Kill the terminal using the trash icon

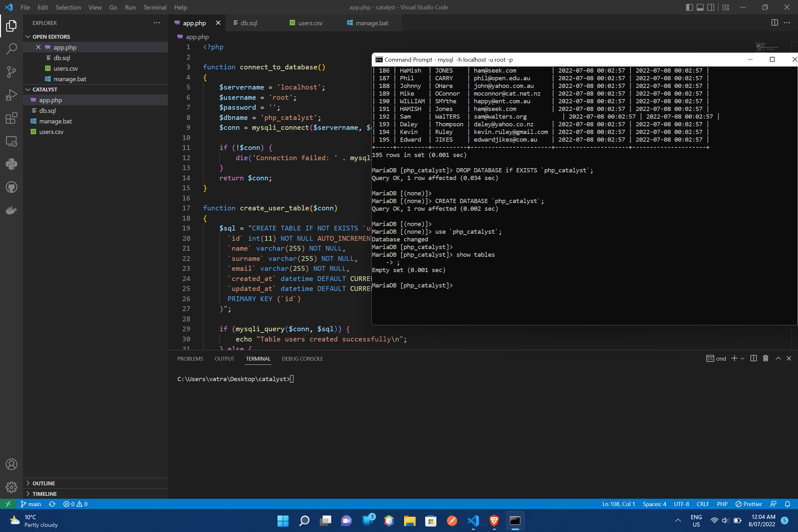(765, 358)
